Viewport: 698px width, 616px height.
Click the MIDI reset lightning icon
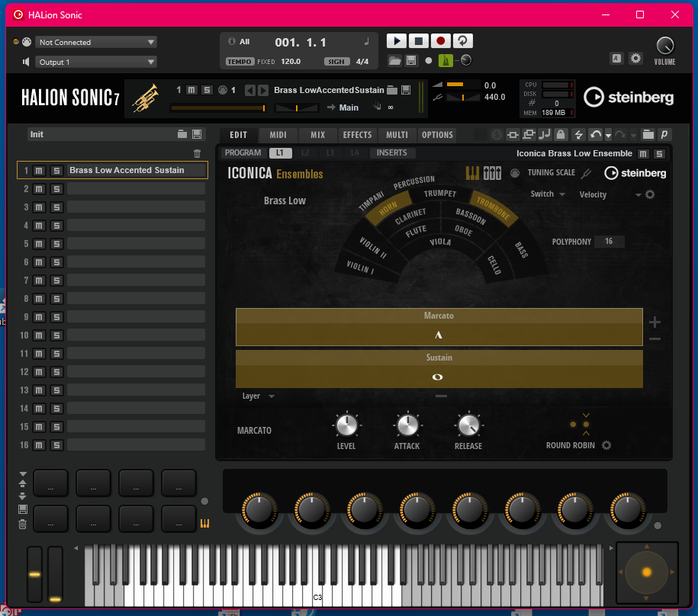tap(578, 134)
